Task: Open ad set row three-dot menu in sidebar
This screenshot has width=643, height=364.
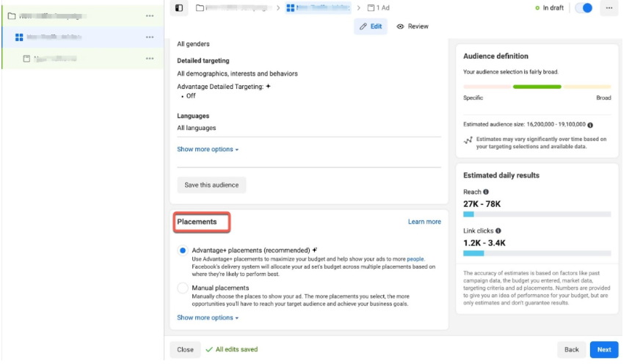Action: 150,37
